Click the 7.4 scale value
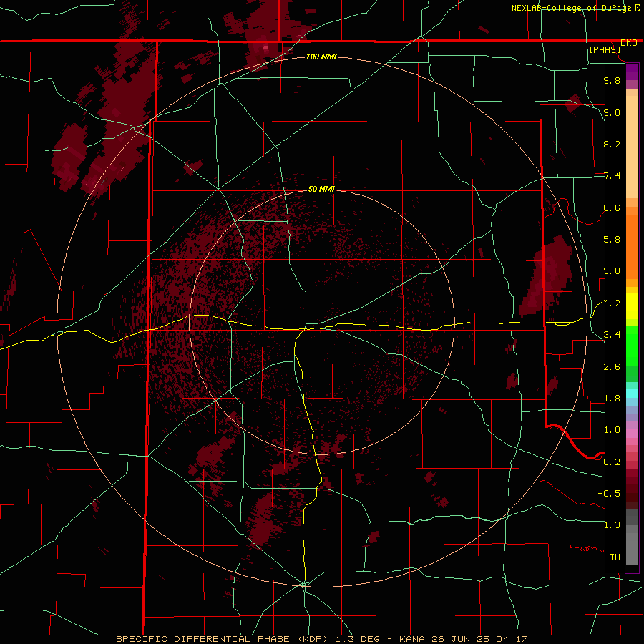644x644 pixels. pos(612,176)
